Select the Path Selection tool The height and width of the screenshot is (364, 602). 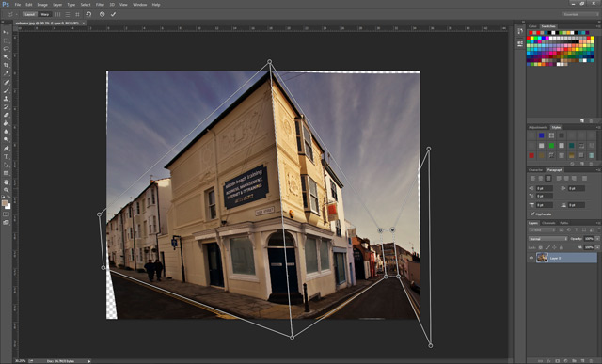[x=7, y=166]
